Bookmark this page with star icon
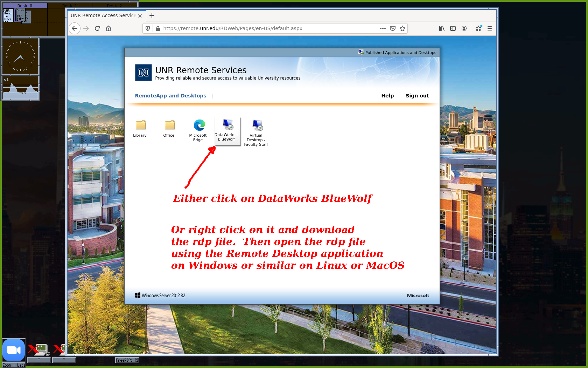This screenshot has height=368, width=588. pyautogui.click(x=402, y=28)
